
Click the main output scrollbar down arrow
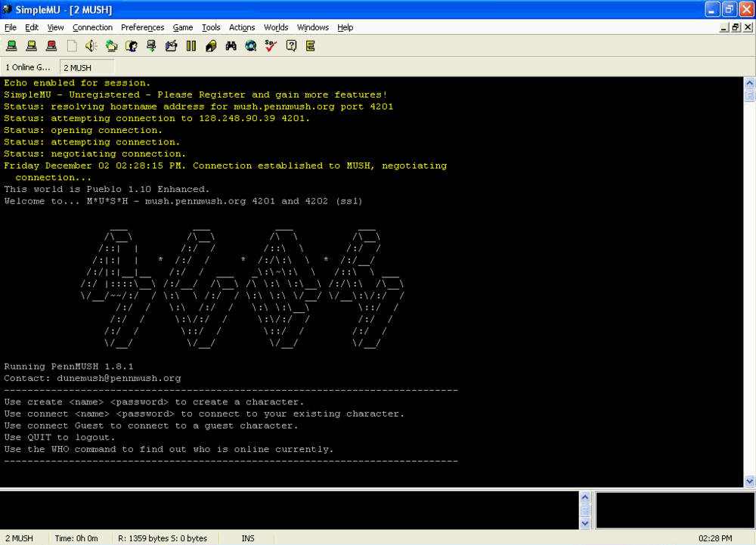[750, 481]
